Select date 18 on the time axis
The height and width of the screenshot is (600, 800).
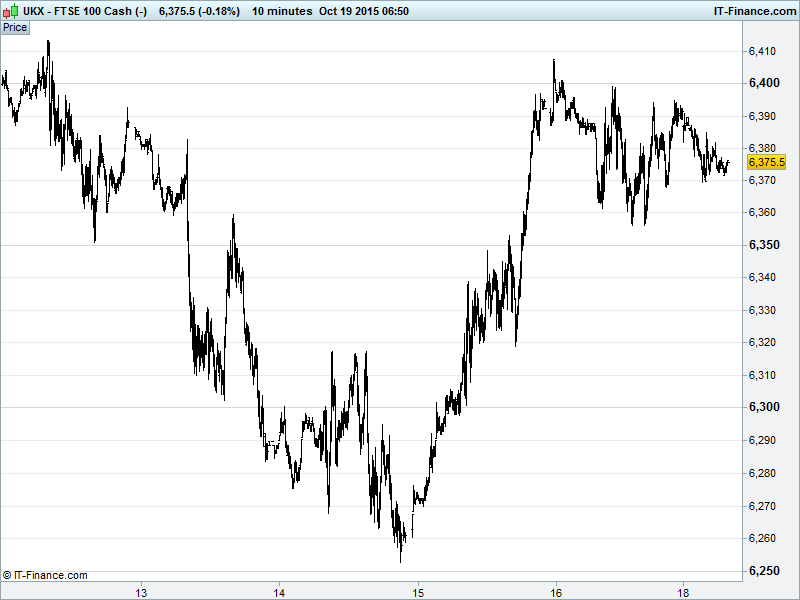point(684,590)
